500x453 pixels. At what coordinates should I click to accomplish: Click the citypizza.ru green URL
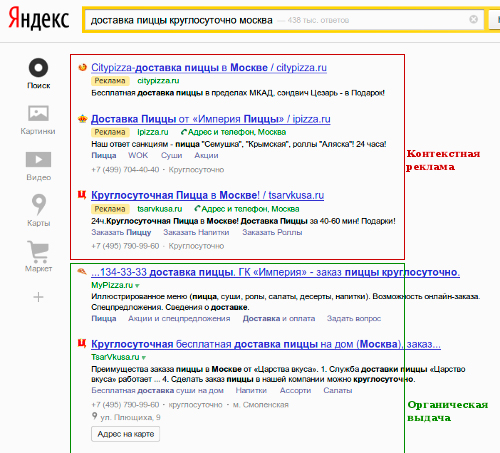(158, 81)
